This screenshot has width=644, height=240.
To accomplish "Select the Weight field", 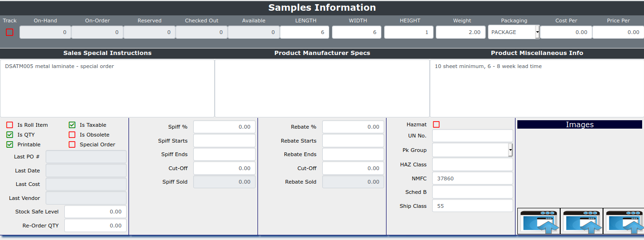I will (461, 32).
